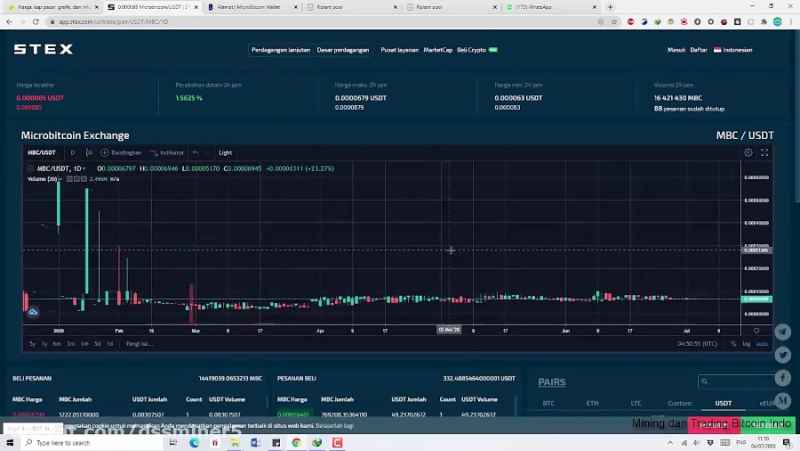Image resolution: width=800 pixels, height=451 pixels.
Task: Open Chrome from the taskbar
Action: coord(296,443)
